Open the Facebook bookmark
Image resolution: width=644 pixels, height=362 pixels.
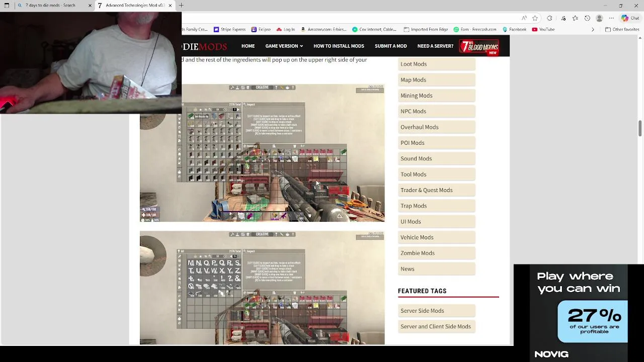point(514,30)
